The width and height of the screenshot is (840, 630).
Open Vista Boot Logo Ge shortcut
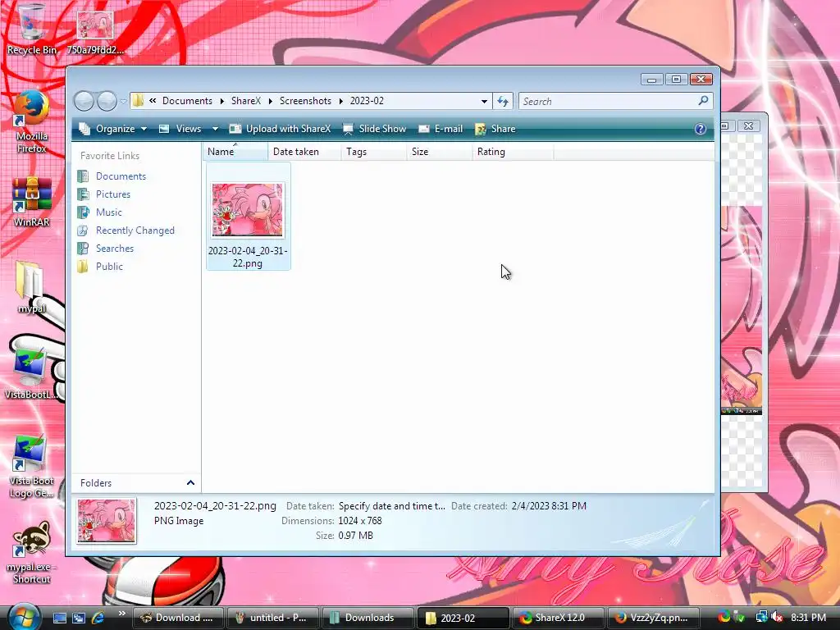point(31,466)
